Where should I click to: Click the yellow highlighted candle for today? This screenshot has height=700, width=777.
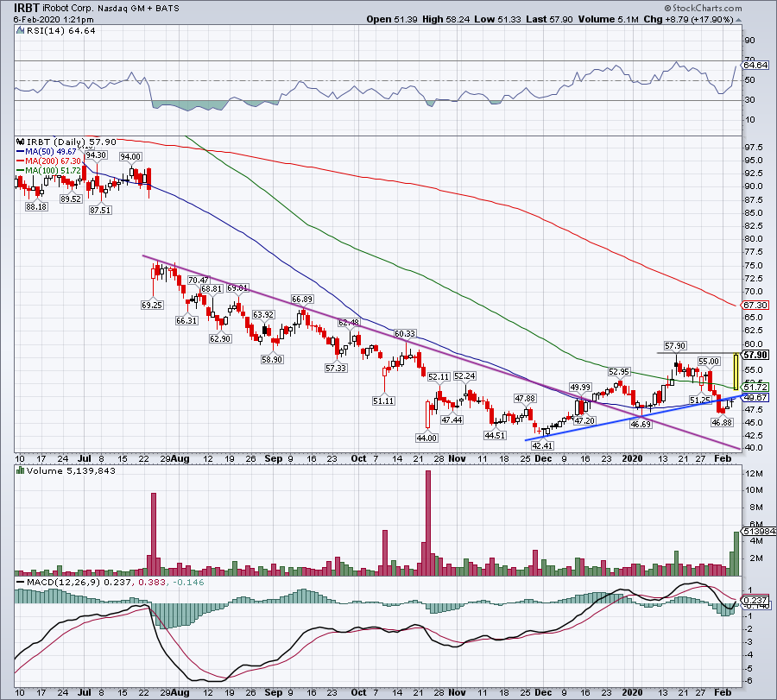[736, 371]
